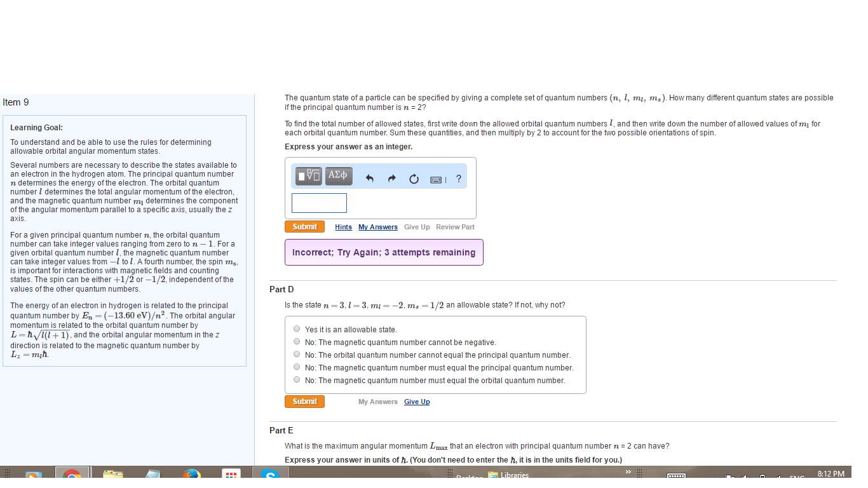Image resolution: width=868 pixels, height=488 pixels.
Task: Open the math symbols palette in the equation editor
Action: point(308,176)
